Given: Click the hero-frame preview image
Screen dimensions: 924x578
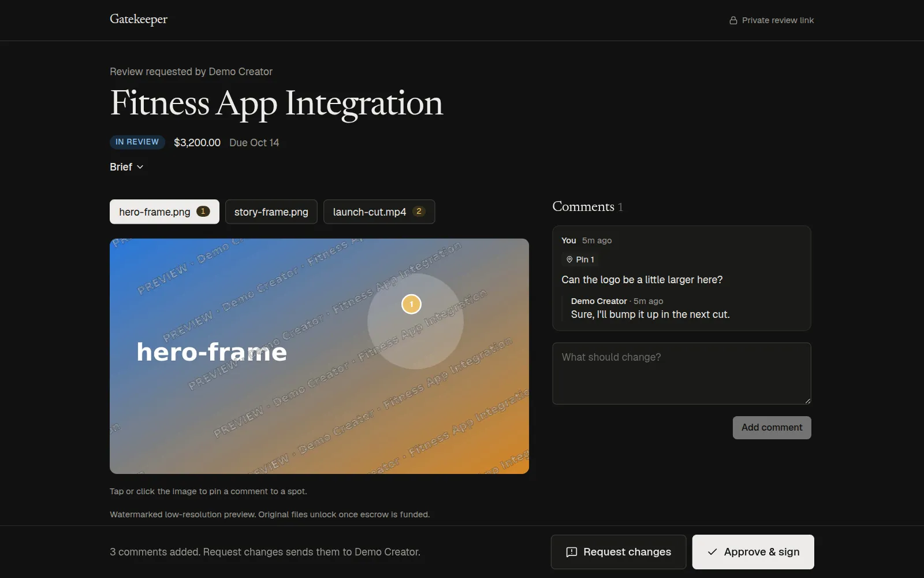Looking at the screenshot, I should [x=319, y=356].
